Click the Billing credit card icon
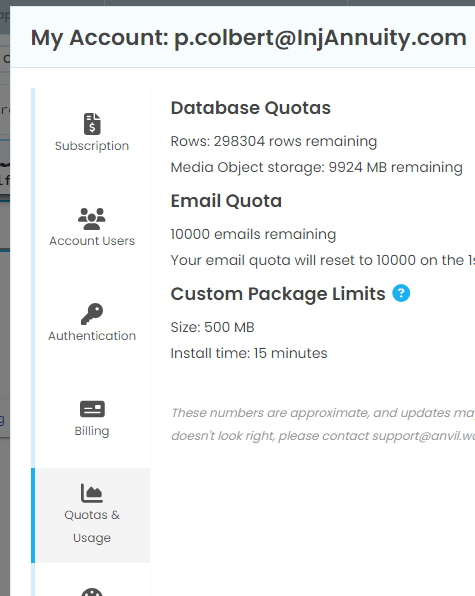The width and height of the screenshot is (475, 596). point(92,409)
